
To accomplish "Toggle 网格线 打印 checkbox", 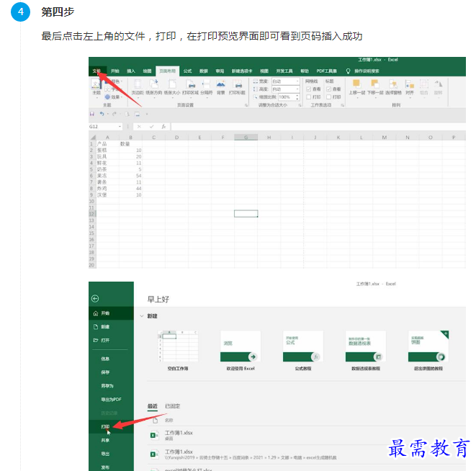I will coord(309,97).
